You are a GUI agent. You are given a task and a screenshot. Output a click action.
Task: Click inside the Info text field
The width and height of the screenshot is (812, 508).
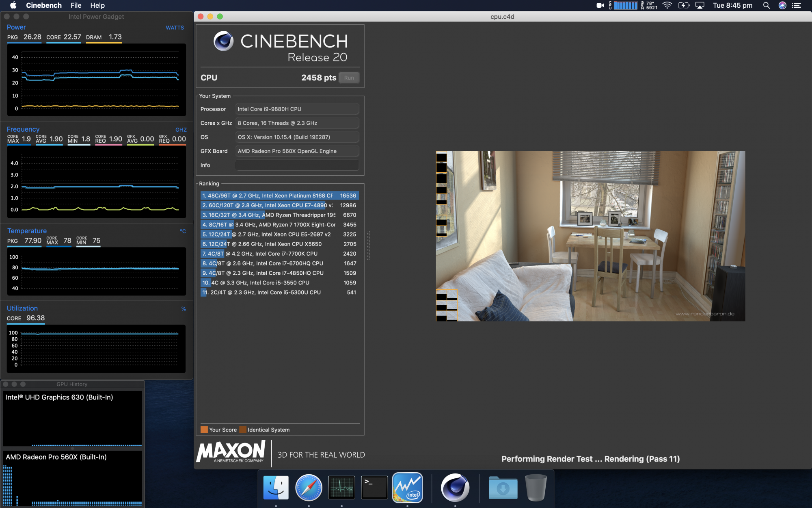coord(297,165)
